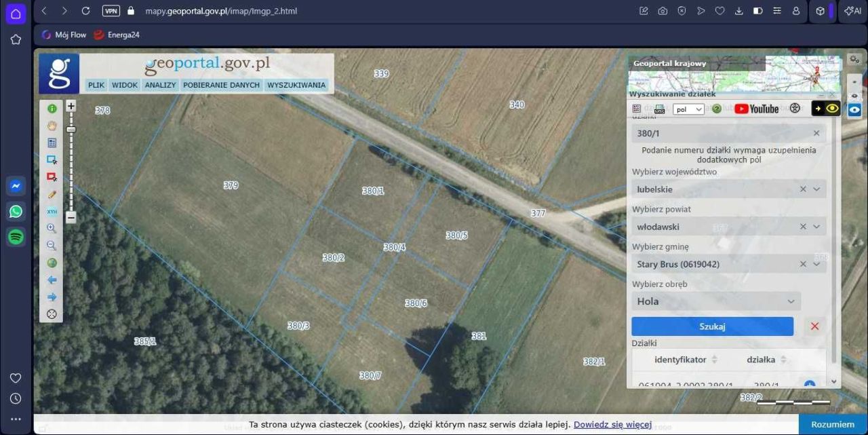Open the language dropdown set to pol

[688, 109]
